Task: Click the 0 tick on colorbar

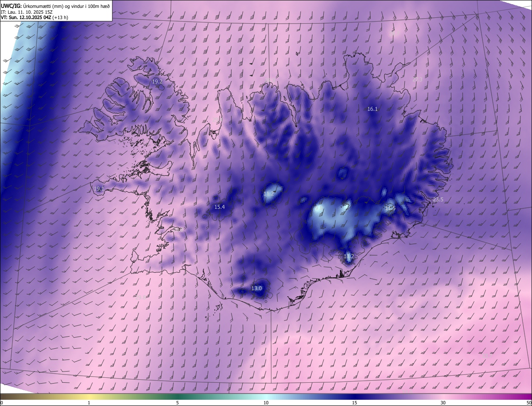Action: point(2,403)
